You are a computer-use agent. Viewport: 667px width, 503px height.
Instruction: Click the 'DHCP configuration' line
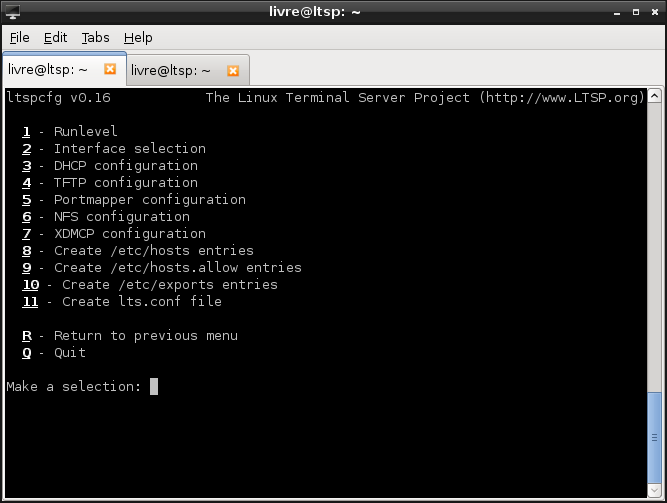tap(110, 166)
